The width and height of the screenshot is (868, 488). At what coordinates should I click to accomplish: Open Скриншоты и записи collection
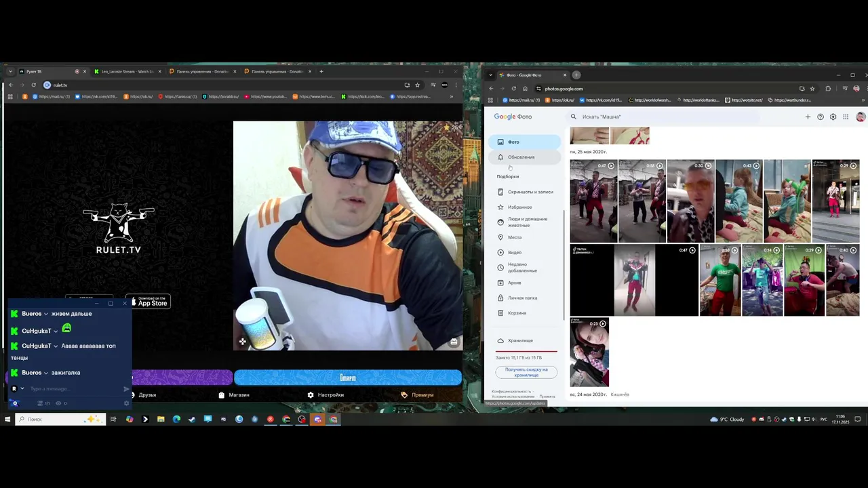(x=525, y=192)
